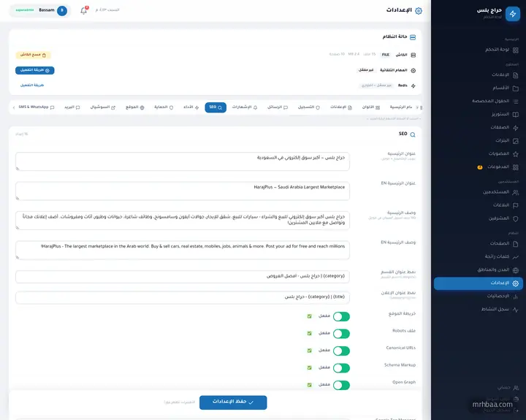Viewport: 526px width, 420px height.
Task: Switch to the SMS & WhatsApp tab
Action: (x=37, y=107)
